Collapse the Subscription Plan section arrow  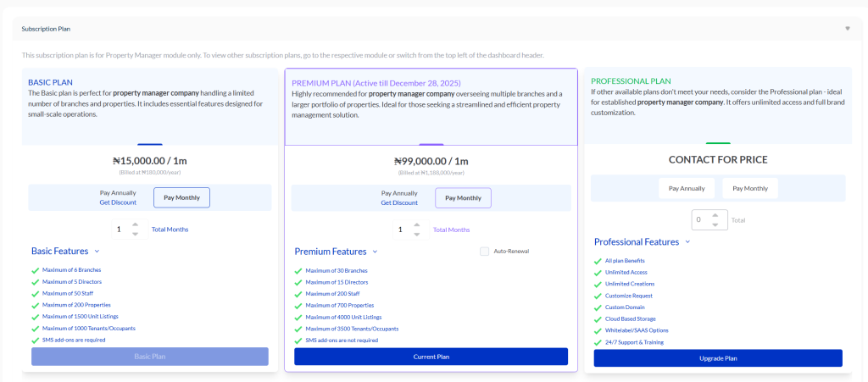[847, 29]
